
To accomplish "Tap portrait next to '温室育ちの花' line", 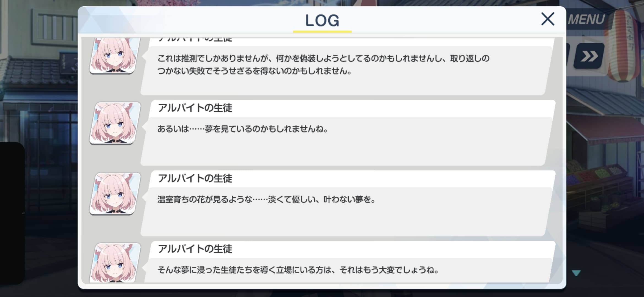I will point(115,194).
